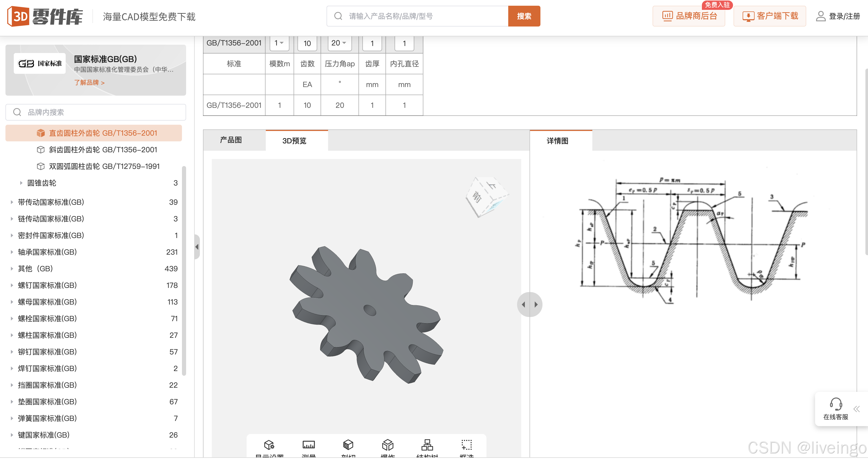868x462 pixels.
Task: Collapse the floating service widget chevrons
Action: (x=857, y=409)
